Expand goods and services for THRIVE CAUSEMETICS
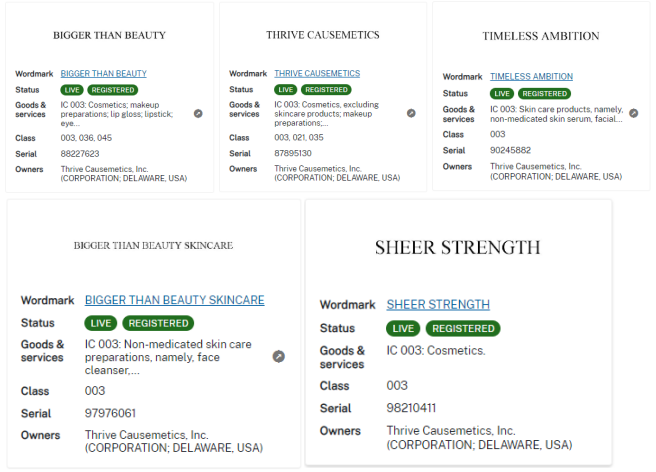 [411, 113]
